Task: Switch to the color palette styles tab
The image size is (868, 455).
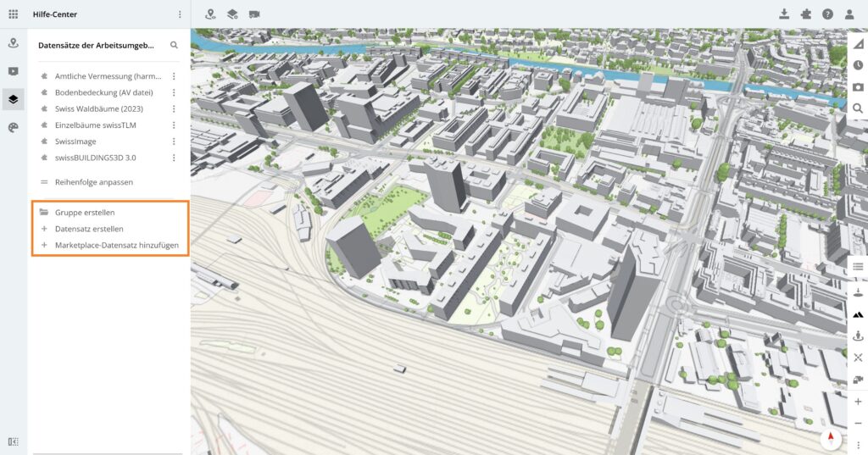Action: [13, 127]
